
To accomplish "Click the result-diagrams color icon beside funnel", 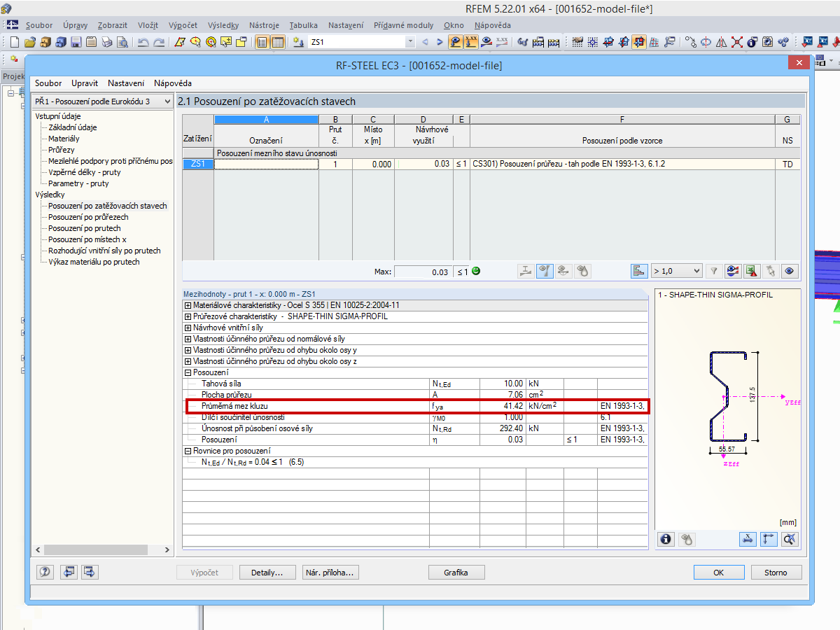I will 733,271.
